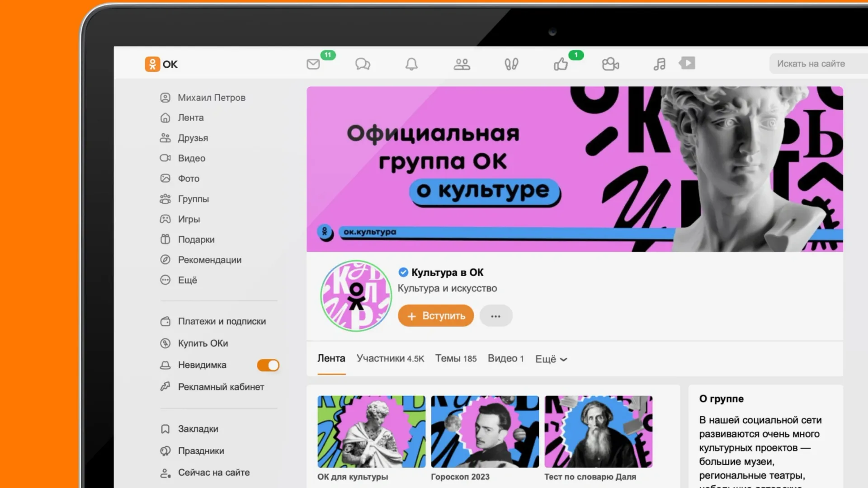Image resolution: width=868 pixels, height=488 pixels.
Task: Open the three-dots more options button
Action: tap(496, 316)
